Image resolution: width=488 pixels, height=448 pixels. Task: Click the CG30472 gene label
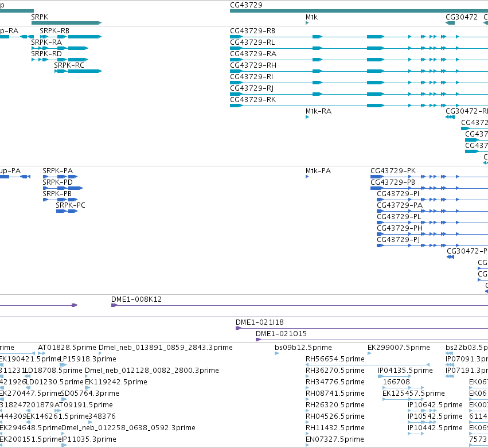click(462, 17)
